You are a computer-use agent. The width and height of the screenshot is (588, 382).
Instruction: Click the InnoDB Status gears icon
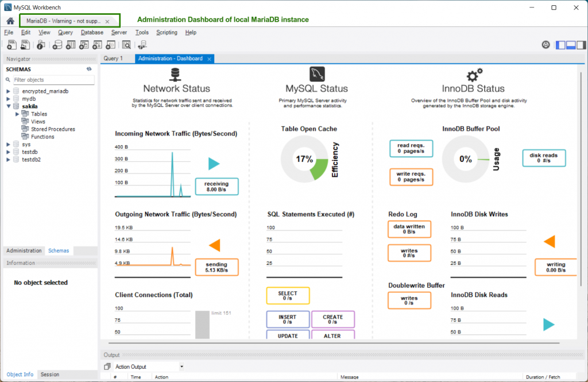(x=474, y=75)
